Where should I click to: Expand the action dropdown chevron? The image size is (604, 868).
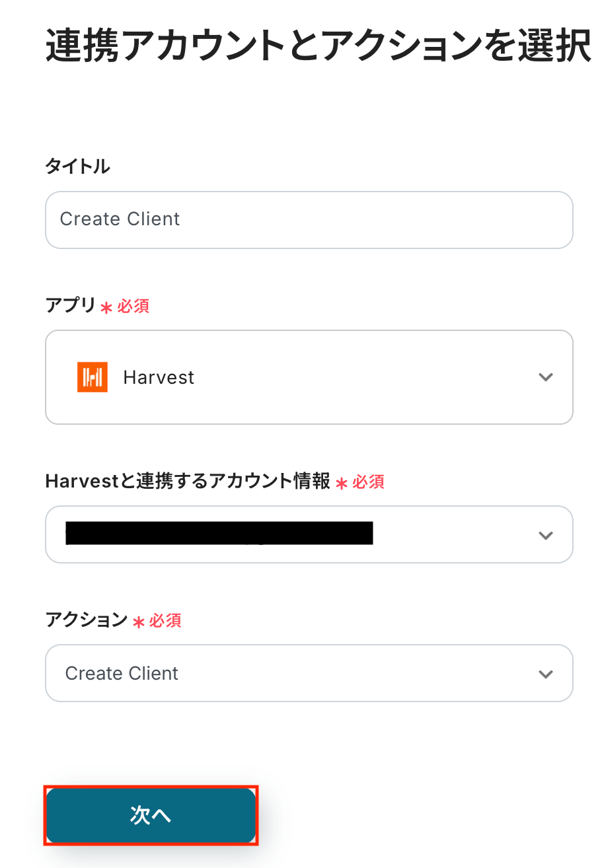tap(545, 674)
